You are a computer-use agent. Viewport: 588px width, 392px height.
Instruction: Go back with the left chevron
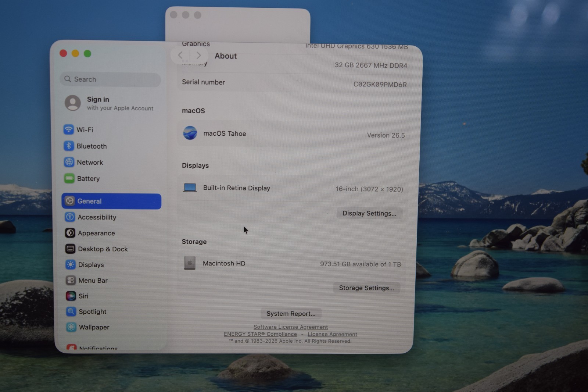click(180, 55)
